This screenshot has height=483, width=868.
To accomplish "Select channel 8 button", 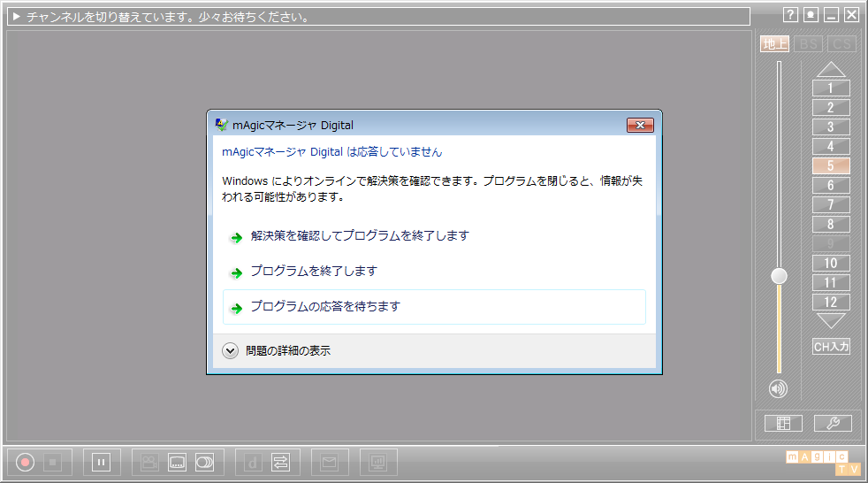I will [831, 225].
